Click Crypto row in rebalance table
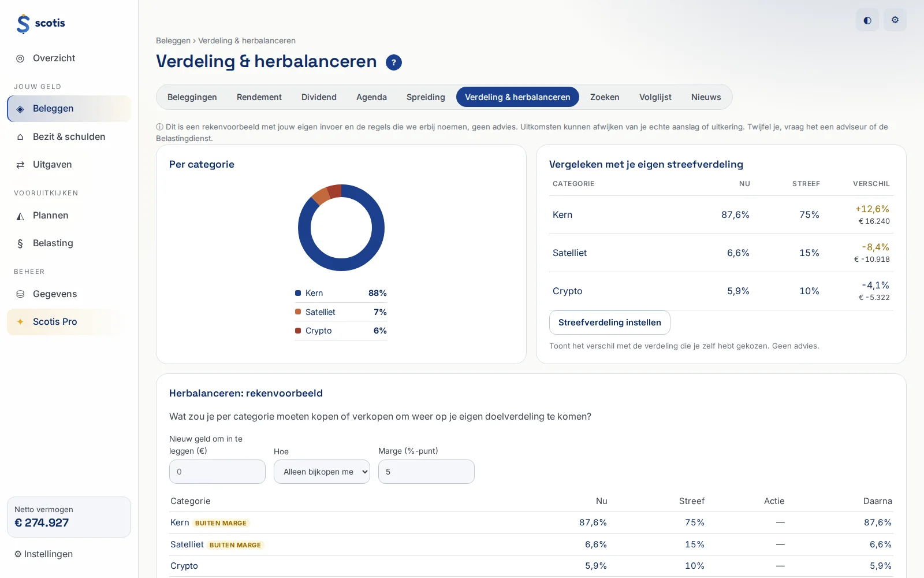The width and height of the screenshot is (924, 578). pyautogui.click(x=531, y=566)
